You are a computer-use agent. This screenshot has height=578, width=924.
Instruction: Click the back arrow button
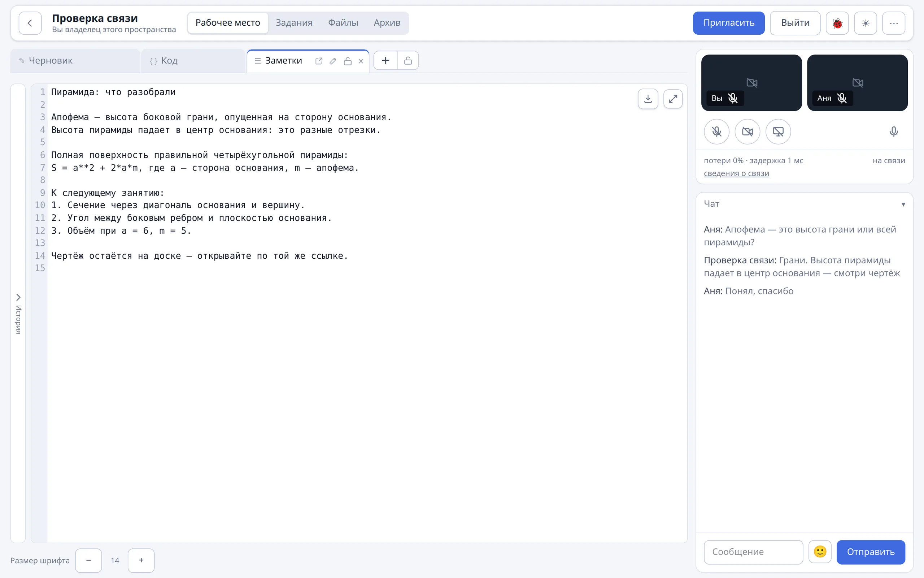point(30,23)
